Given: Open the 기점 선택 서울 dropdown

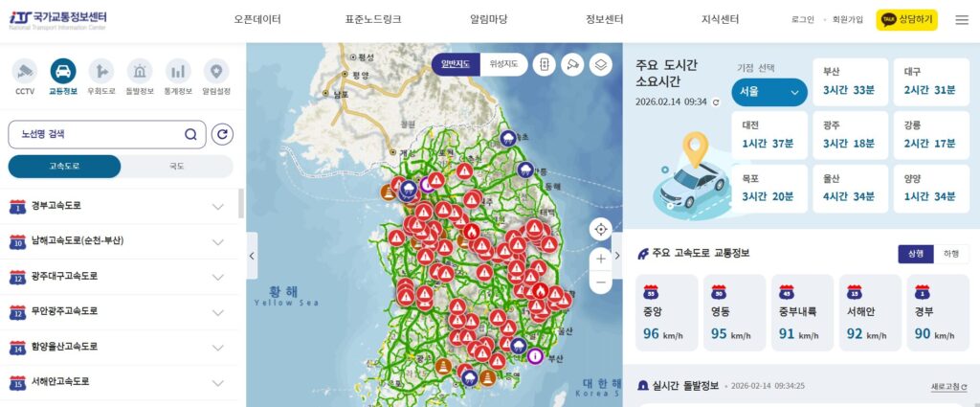Looking at the screenshot, I should click(x=769, y=93).
